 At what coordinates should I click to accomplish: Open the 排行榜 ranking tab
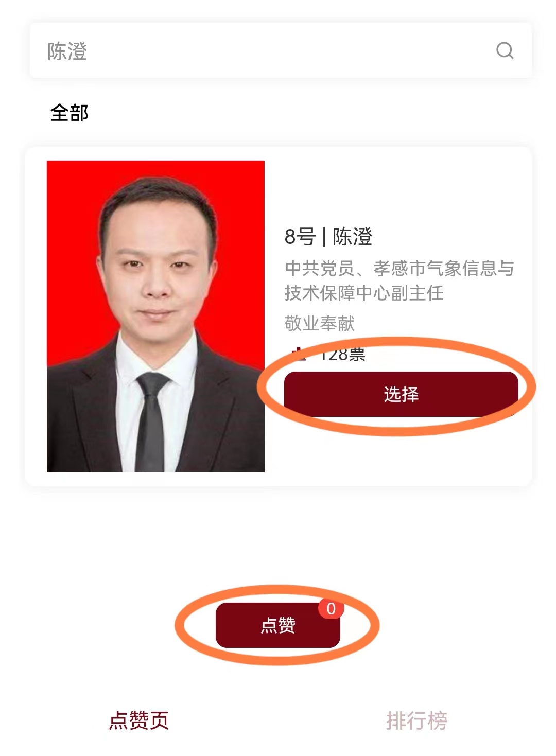[417, 720]
